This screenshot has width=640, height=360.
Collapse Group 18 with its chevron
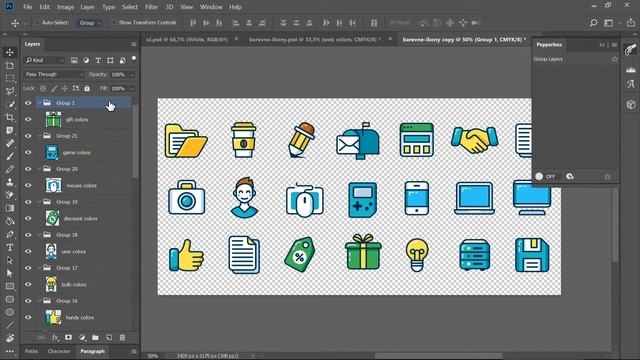point(39,235)
